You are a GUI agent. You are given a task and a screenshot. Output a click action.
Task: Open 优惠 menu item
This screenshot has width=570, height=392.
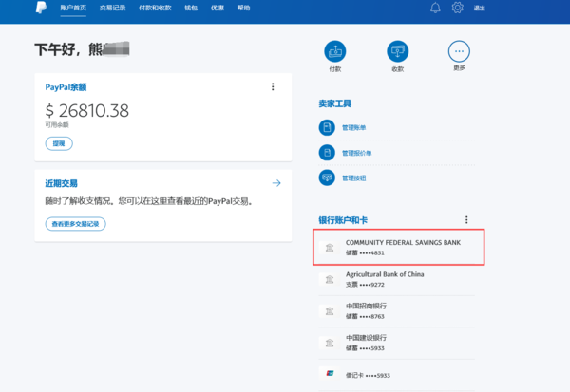[x=218, y=8]
